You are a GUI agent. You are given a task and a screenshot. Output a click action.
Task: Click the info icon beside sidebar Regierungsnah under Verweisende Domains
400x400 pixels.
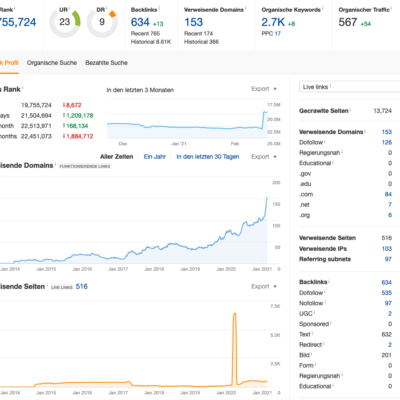click(342, 151)
